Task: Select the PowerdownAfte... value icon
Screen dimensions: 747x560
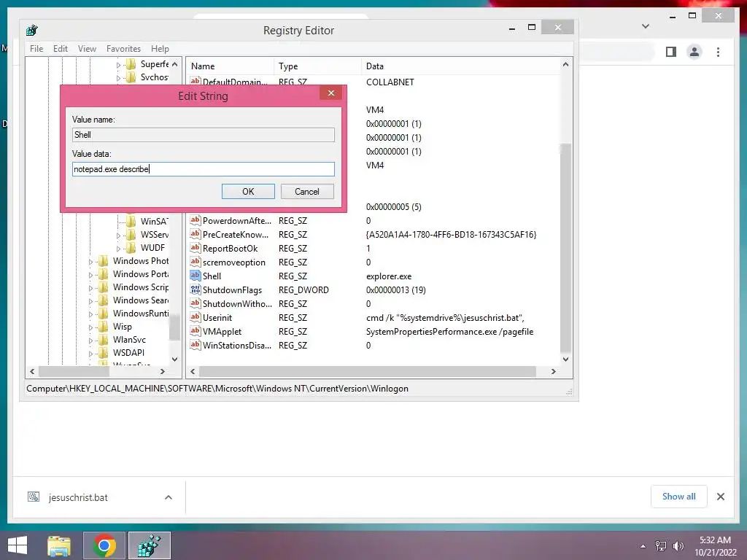Action: (x=195, y=220)
